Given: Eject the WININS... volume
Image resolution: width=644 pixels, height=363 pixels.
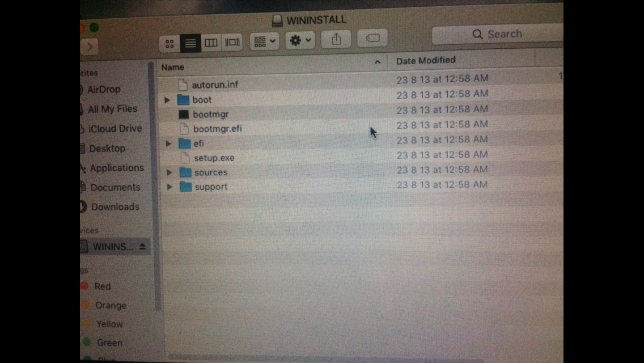Looking at the screenshot, I should point(142,247).
